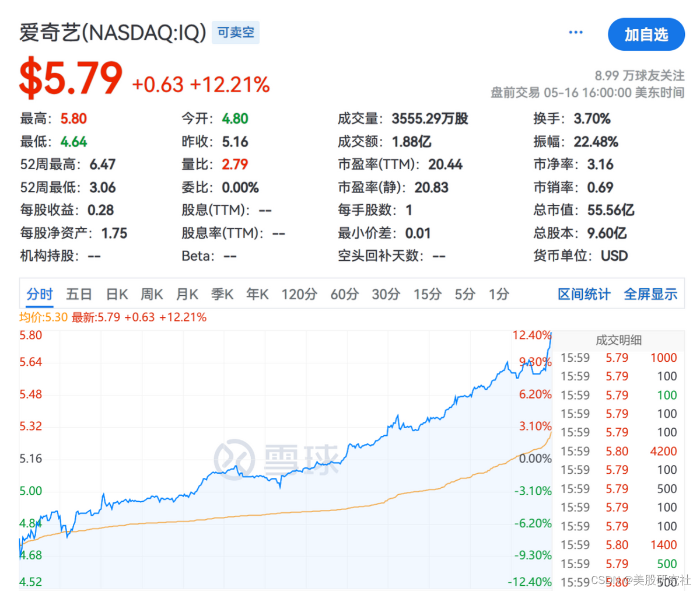Select the 30分 interval tab

pyautogui.click(x=386, y=294)
